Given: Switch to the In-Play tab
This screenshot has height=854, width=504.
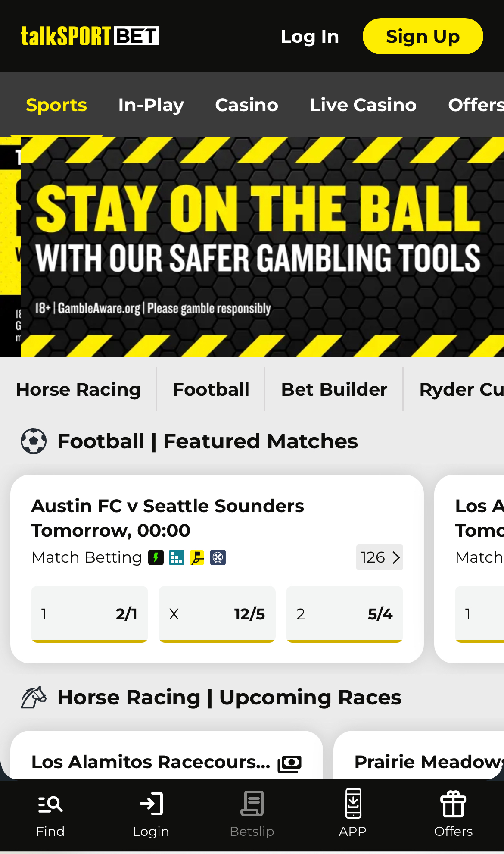Looking at the screenshot, I should pyautogui.click(x=150, y=104).
